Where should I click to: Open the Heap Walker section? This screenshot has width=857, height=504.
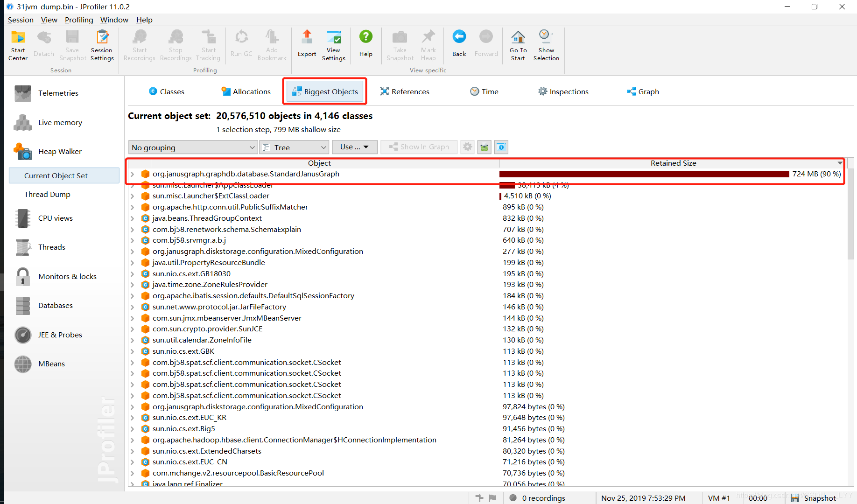60,152
